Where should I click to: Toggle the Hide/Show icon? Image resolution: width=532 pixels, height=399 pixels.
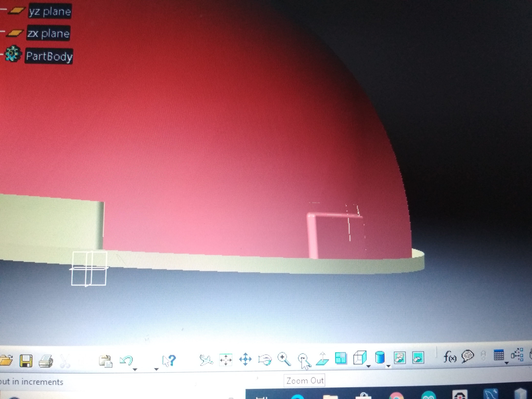pos(400,358)
